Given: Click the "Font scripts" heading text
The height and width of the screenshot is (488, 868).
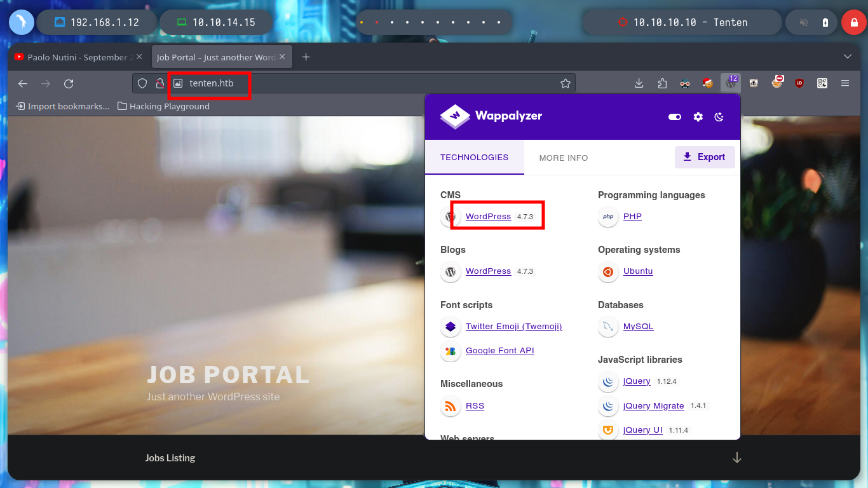Looking at the screenshot, I should (466, 305).
